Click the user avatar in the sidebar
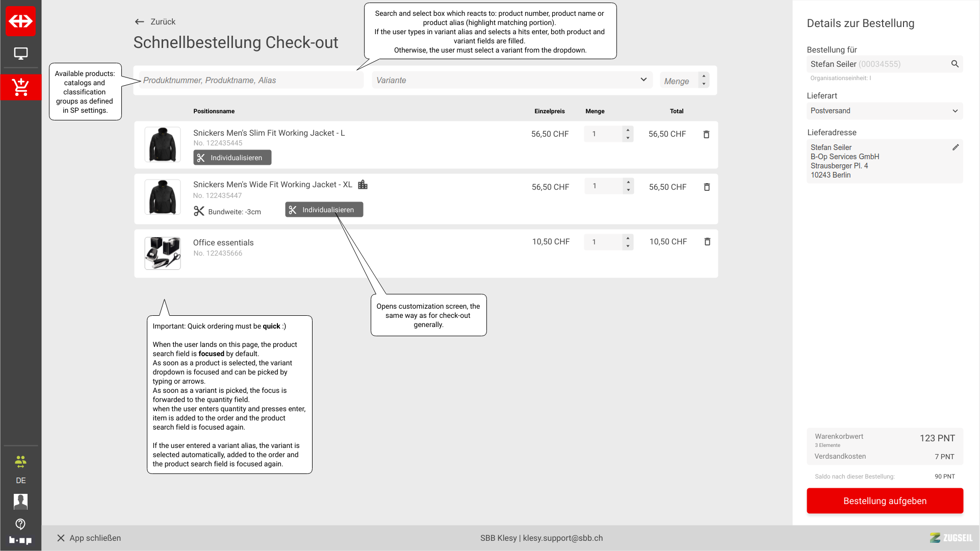 click(x=20, y=501)
